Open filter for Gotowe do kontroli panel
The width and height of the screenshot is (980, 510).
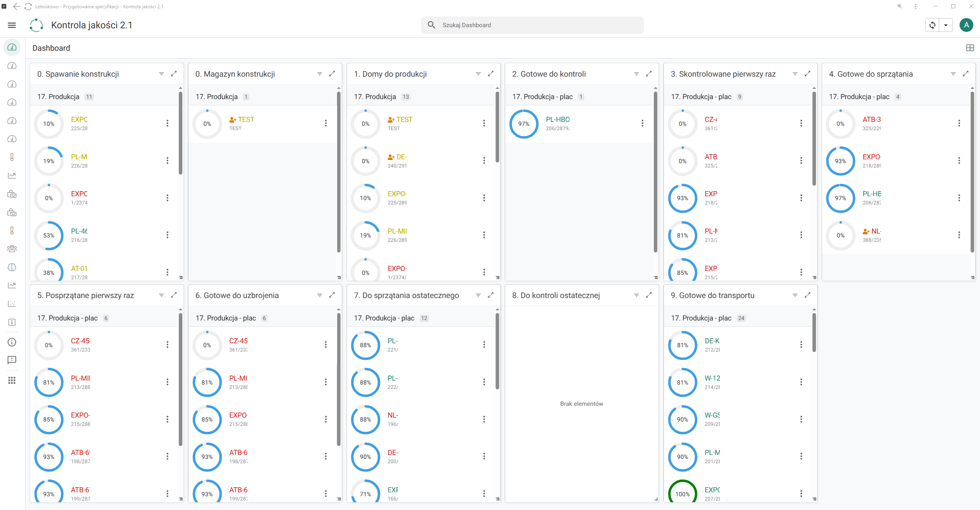pos(637,74)
